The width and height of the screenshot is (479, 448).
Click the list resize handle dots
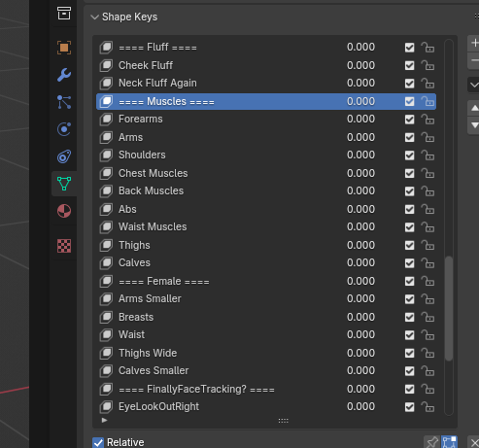point(283,421)
